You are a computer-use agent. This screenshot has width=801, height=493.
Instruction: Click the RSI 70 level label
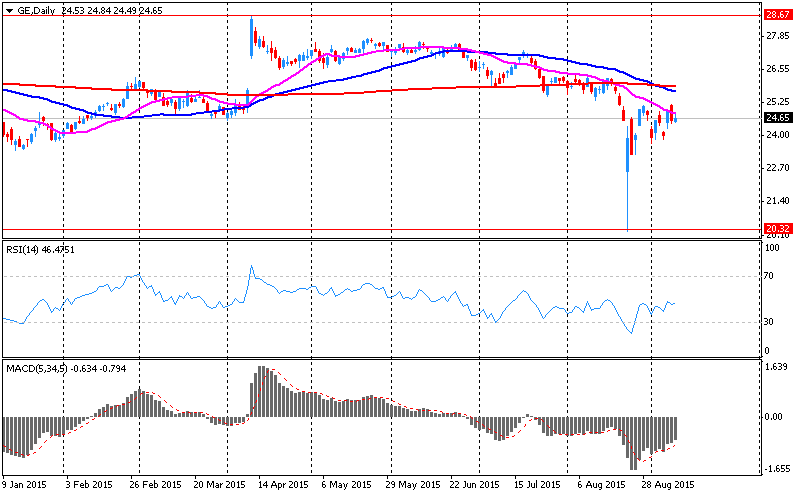(769, 276)
